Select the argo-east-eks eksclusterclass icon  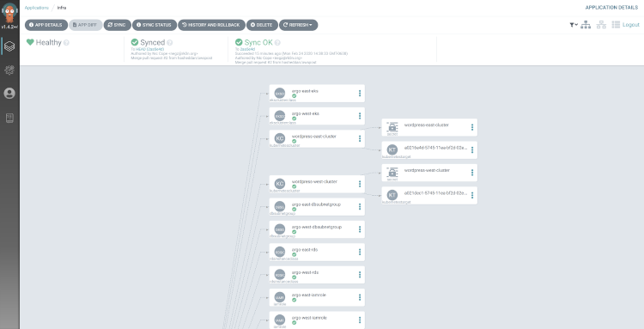click(x=280, y=94)
